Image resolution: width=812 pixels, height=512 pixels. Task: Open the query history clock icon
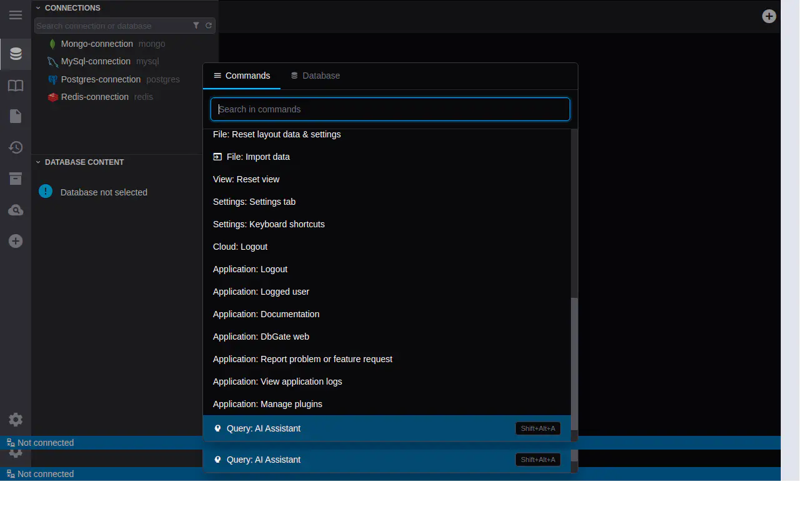[16, 147]
